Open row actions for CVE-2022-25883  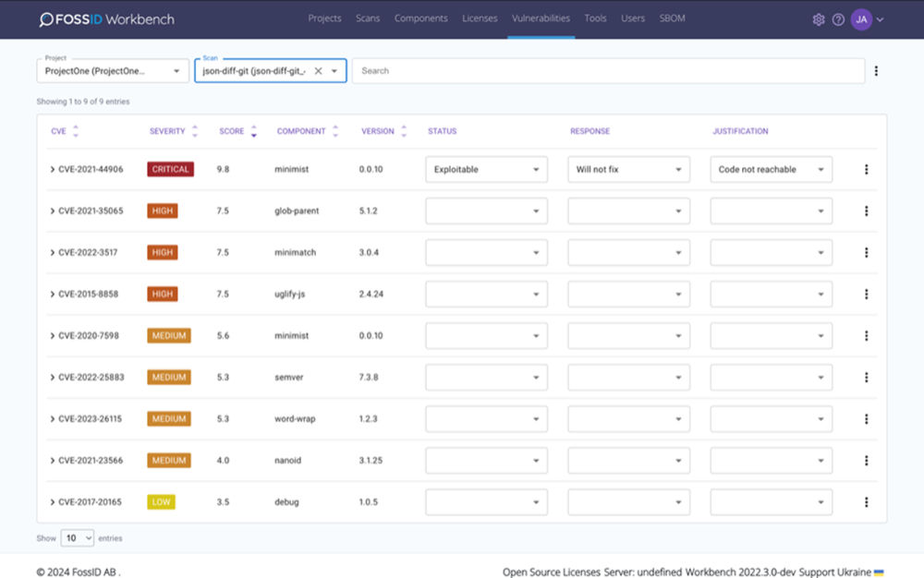(x=867, y=378)
